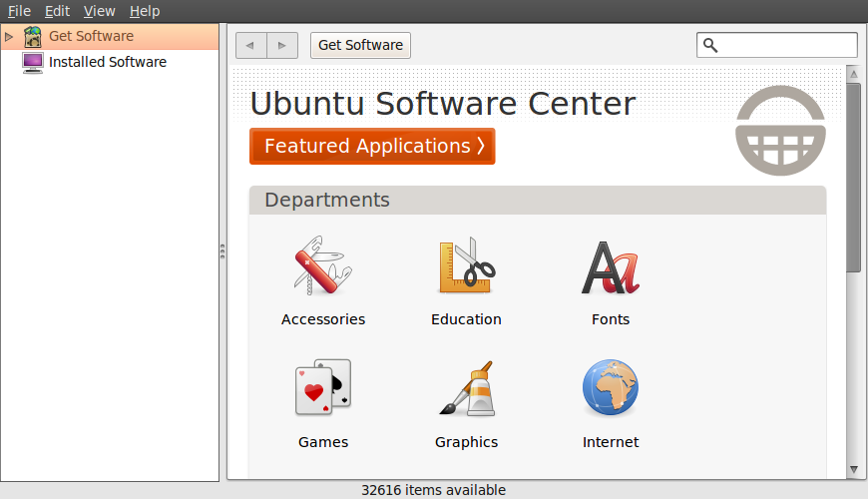Screen dimensions: 868x499
Task: Click the search magnifier icon
Action: tap(710, 45)
